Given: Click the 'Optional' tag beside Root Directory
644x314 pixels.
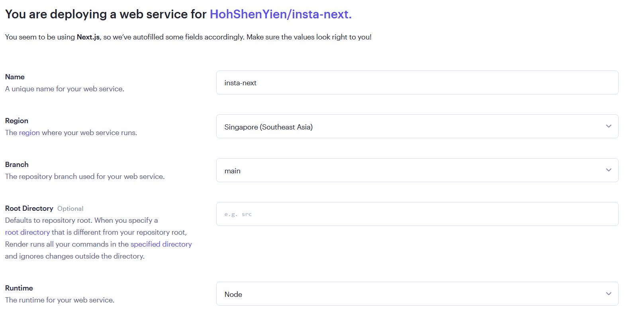Looking at the screenshot, I should pyautogui.click(x=70, y=209).
